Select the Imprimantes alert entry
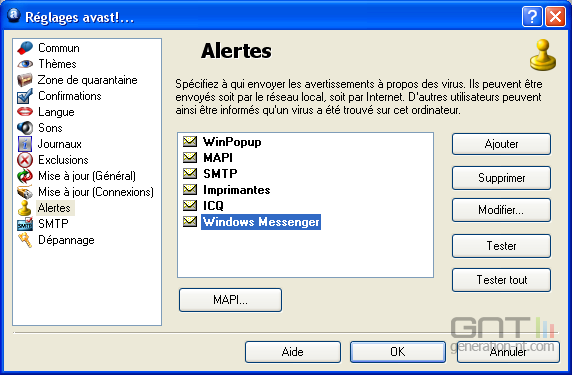Viewport: 572px width, 375px height. (237, 190)
